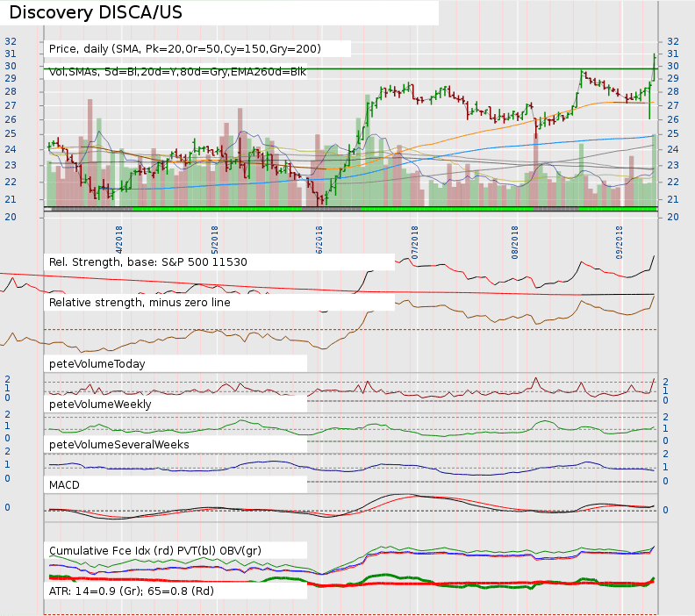Screen dimensions: 695x616
Task: Click the 22 price label on left axis
Action: 11,182
